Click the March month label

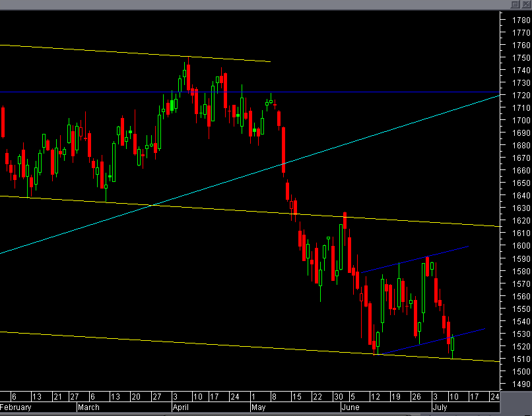[88, 407]
